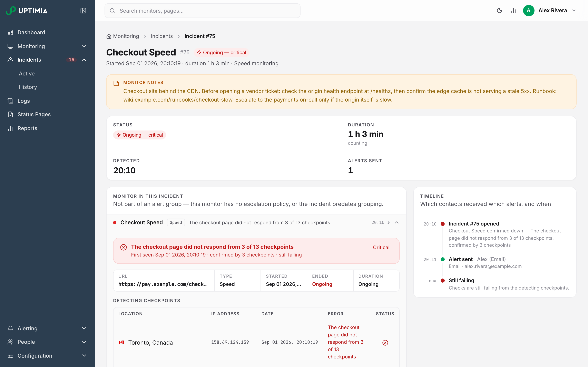Click the failed status icon for Toronto
Viewport: 588px width, 367px height.
[x=385, y=343]
